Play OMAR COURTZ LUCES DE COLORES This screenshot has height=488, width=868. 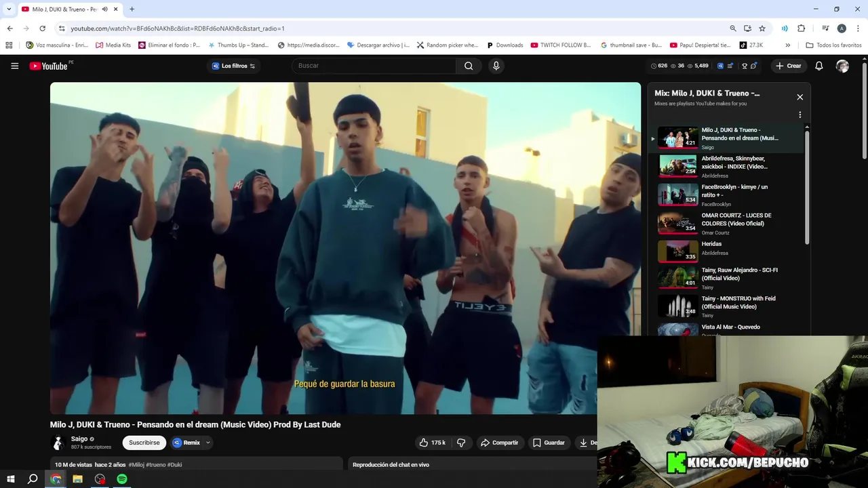pos(726,223)
